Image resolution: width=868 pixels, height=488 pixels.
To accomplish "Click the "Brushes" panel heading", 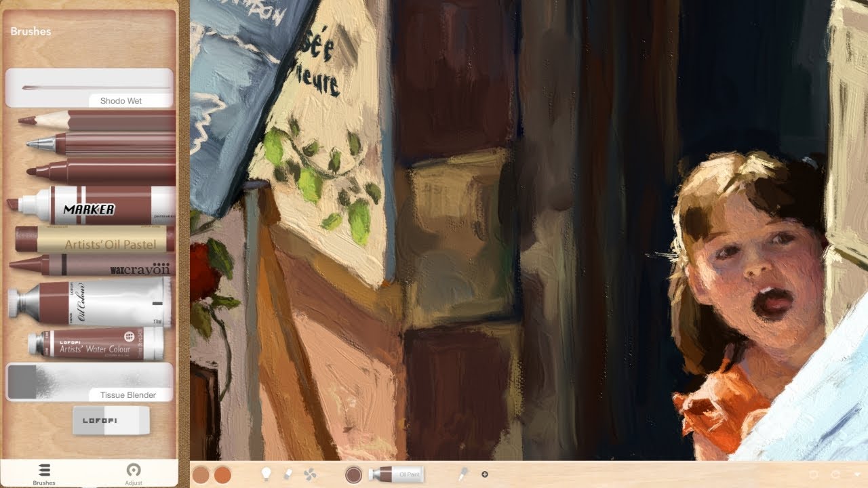I will point(31,31).
